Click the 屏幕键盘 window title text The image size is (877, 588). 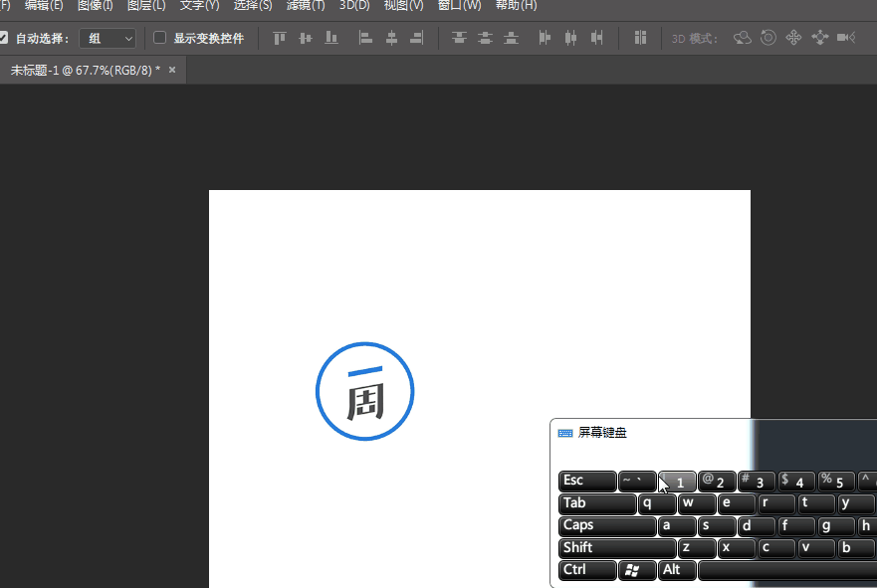click(602, 433)
